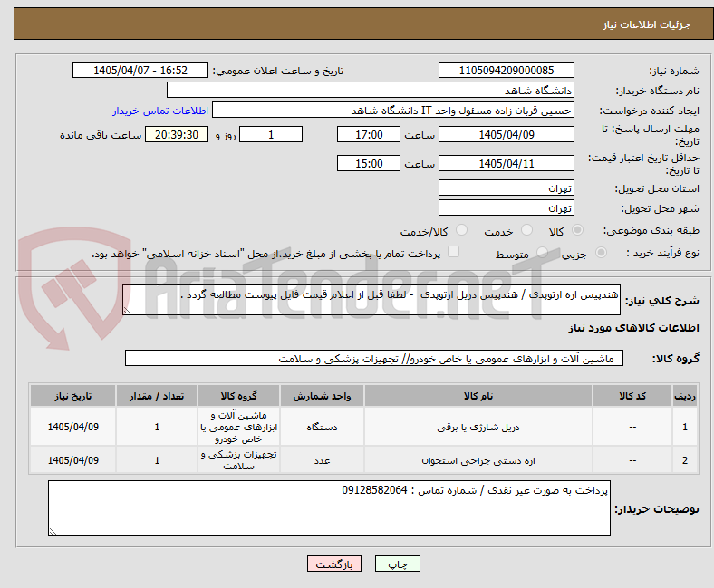
Task: Click the واحد شمارش column header
Action: pos(322,396)
